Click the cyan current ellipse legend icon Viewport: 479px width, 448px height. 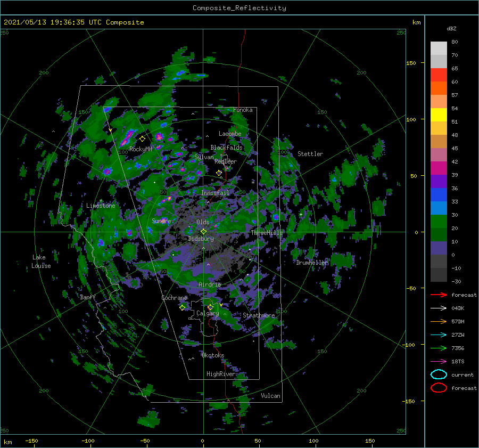click(439, 374)
